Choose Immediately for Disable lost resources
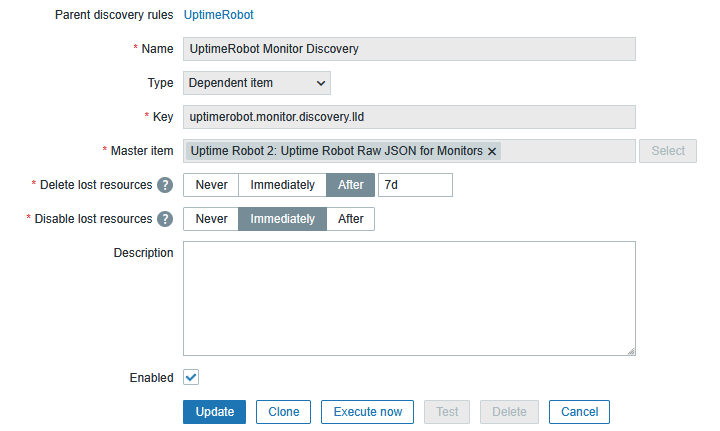Screen dimensions: 720x431 point(282,219)
